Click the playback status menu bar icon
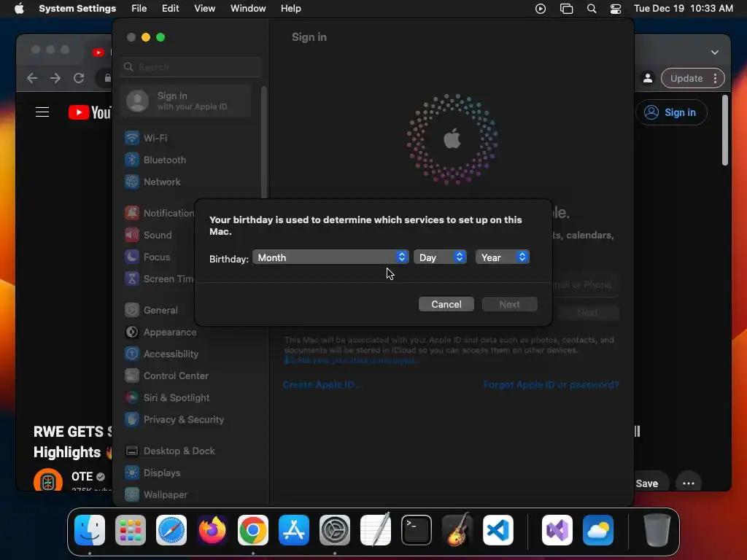The height and width of the screenshot is (560, 747). (541, 9)
